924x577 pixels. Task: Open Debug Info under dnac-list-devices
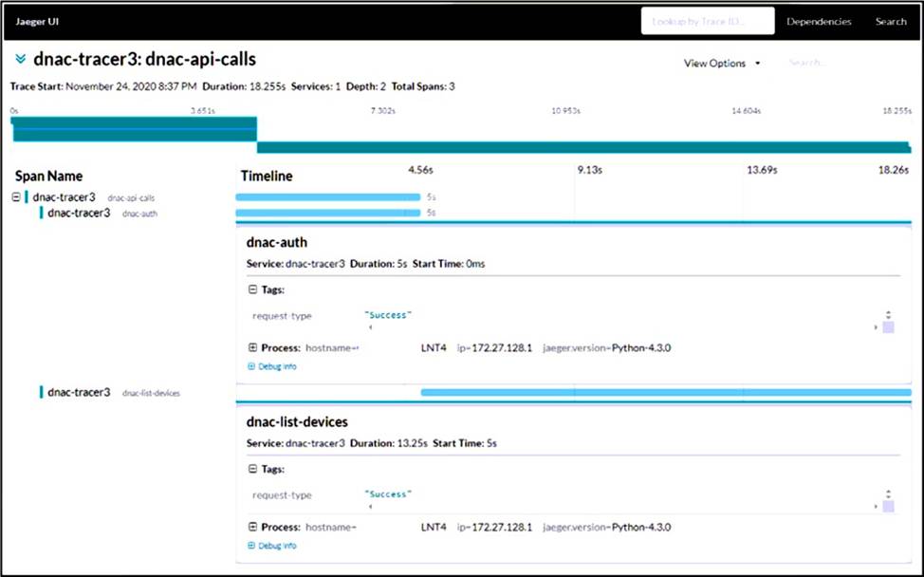point(272,546)
